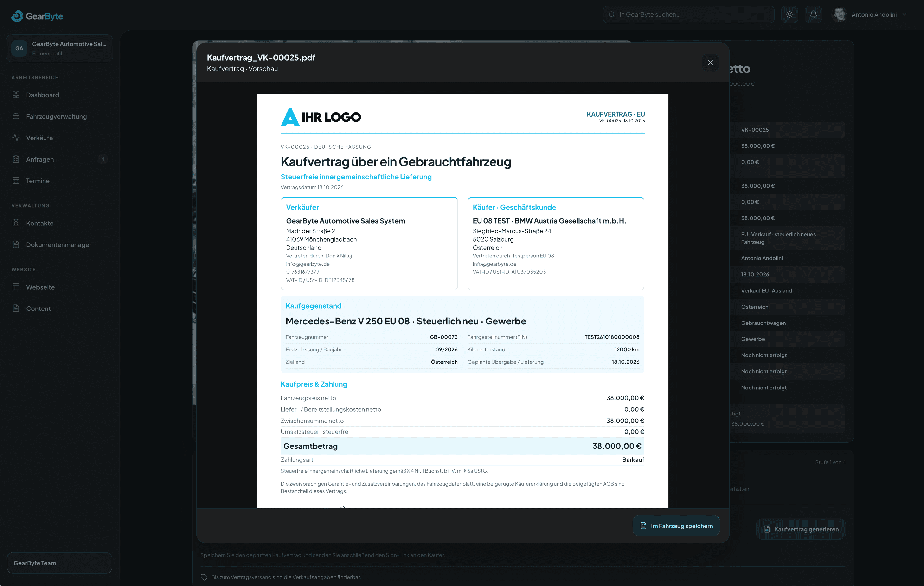Open the Dashboard grid icon
The image size is (924, 586).
pos(16,95)
